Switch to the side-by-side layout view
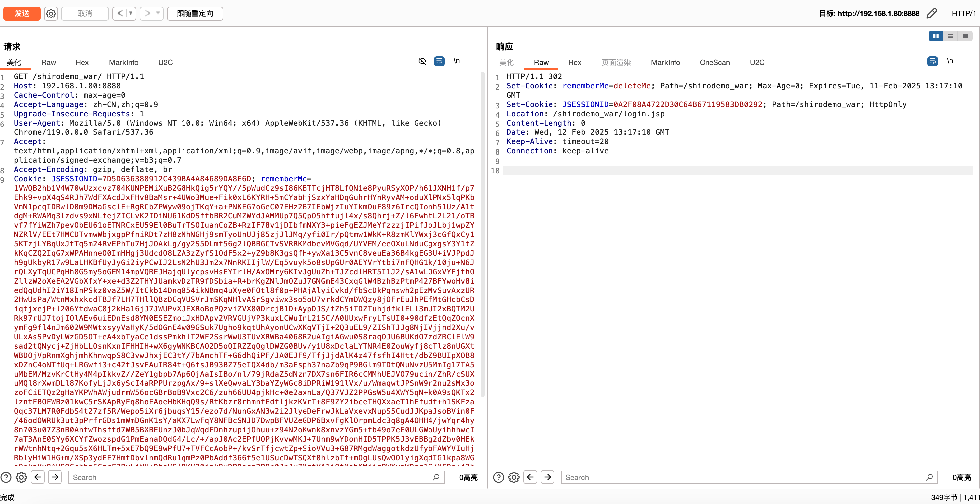Screen dimensions: 980x504 click(x=936, y=36)
